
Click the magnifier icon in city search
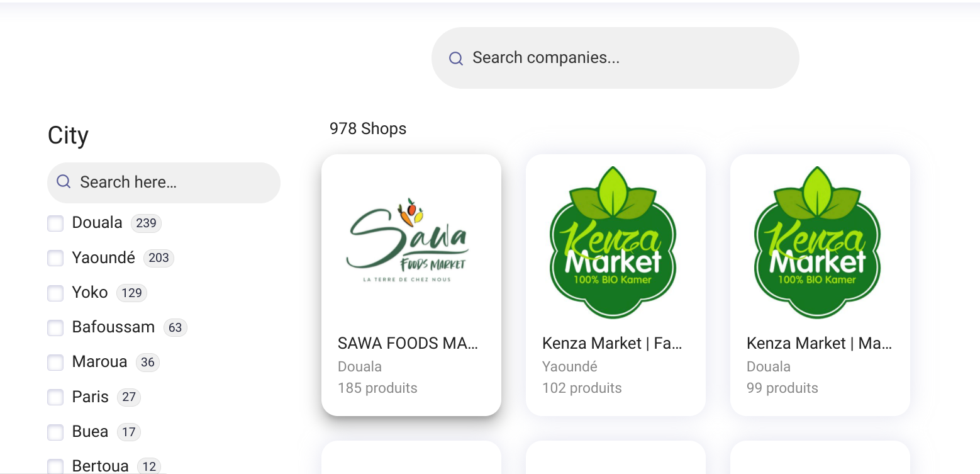click(64, 182)
